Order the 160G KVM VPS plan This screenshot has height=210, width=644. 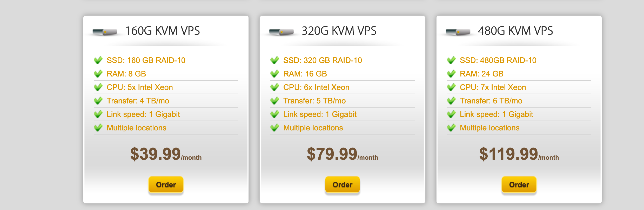[166, 185]
